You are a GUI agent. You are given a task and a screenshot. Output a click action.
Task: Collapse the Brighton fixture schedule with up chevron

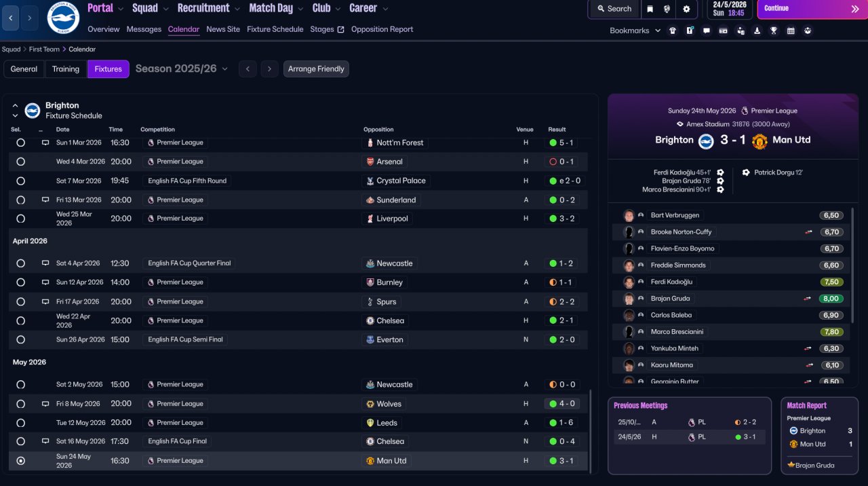[x=14, y=106]
